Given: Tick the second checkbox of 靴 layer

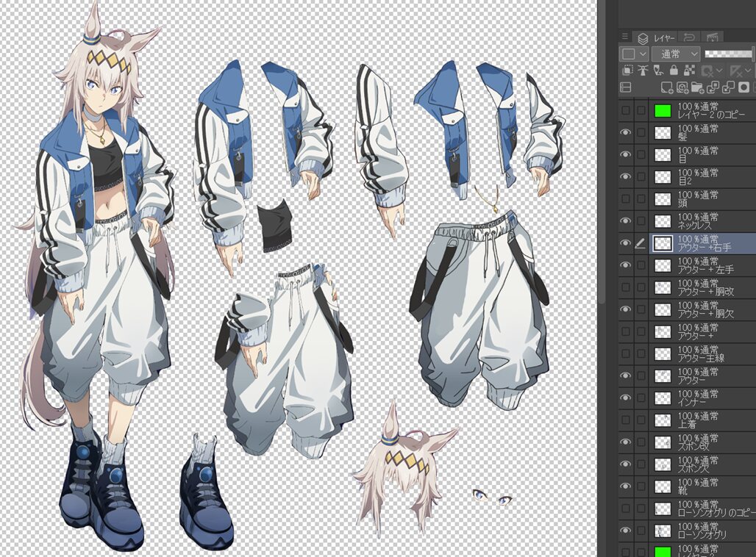Looking at the screenshot, I should point(641,486).
